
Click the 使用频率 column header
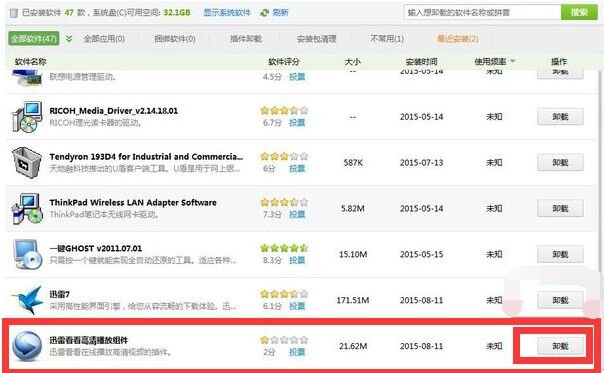coord(490,62)
